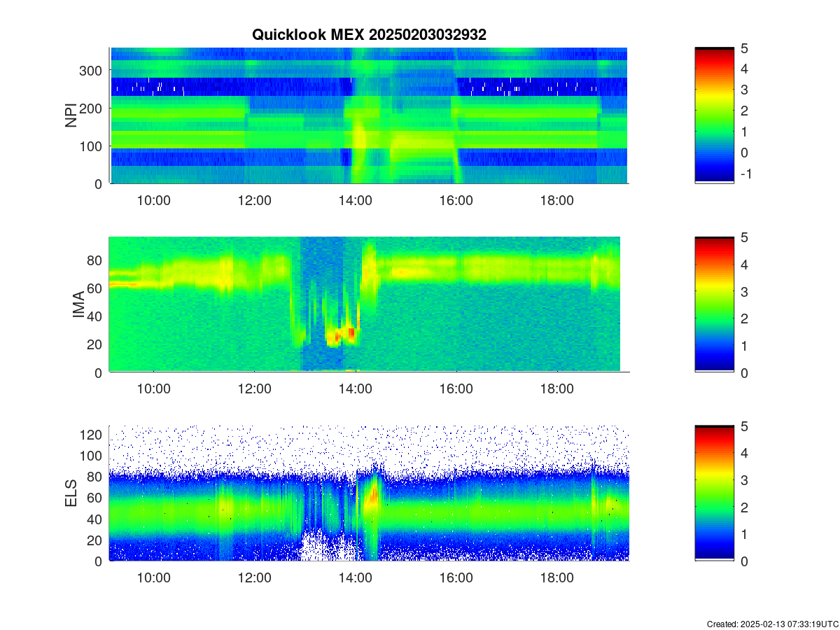
Task: Click the "3" label on IMA colorbar
Action: pyautogui.click(x=745, y=291)
